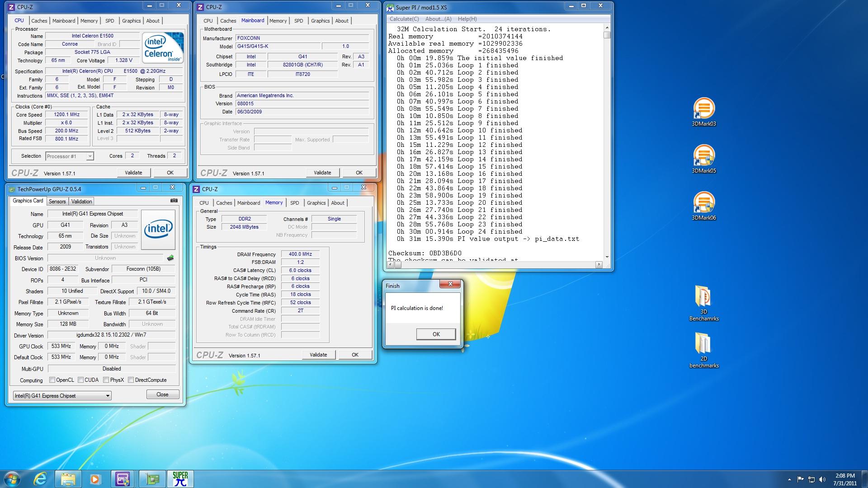Click the Action Center flag tray icon

[800, 479]
